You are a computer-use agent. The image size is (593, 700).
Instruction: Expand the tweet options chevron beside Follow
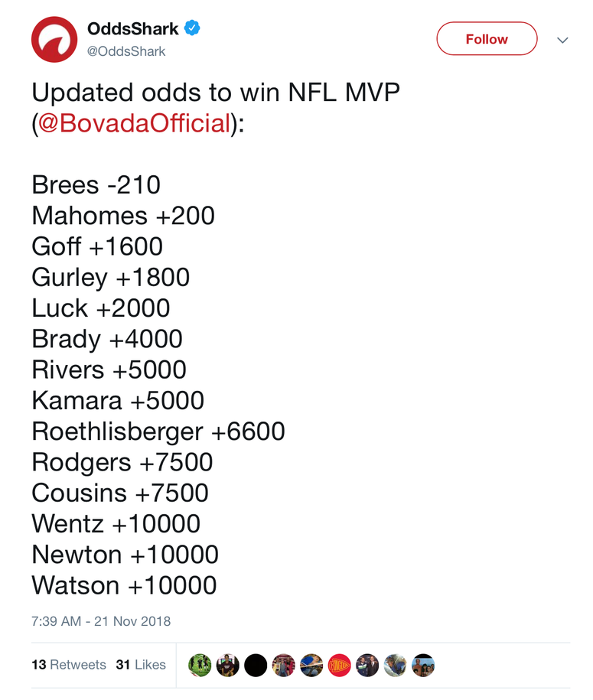pyautogui.click(x=562, y=41)
